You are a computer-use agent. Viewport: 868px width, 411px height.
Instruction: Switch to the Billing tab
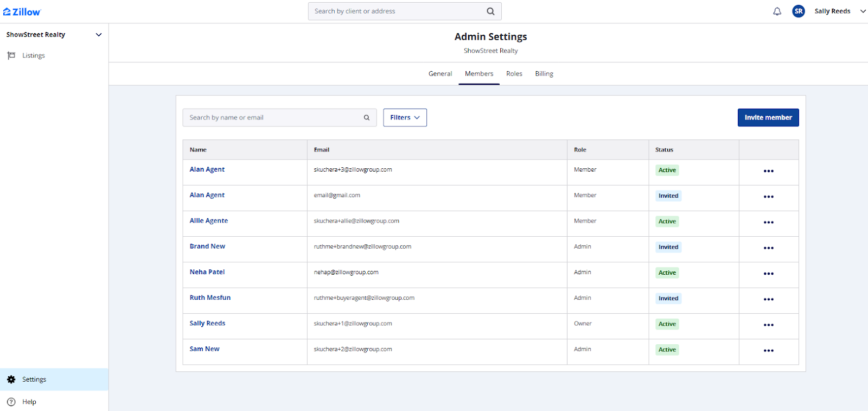[x=544, y=74]
